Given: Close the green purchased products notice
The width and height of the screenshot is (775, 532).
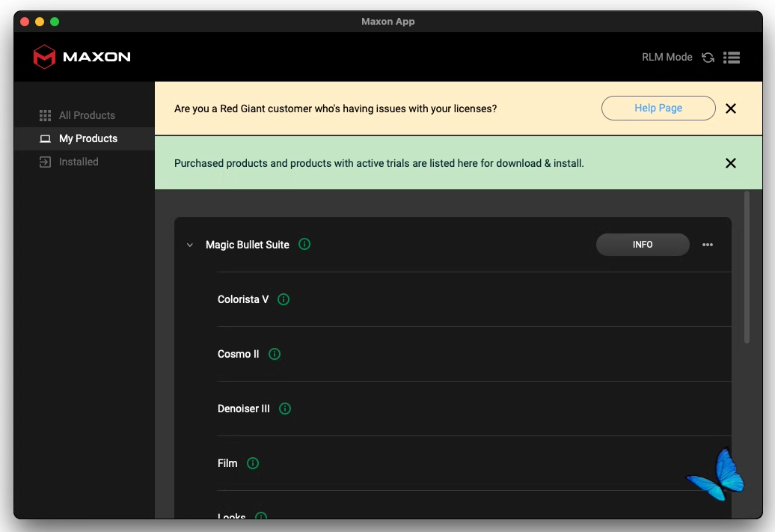Looking at the screenshot, I should click(731, 163).
